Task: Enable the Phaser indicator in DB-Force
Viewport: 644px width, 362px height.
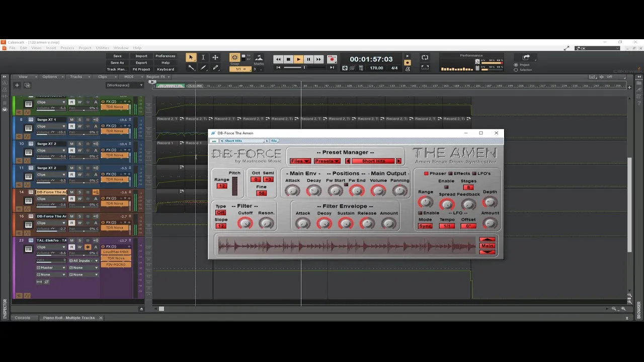Action: (426, 173)
